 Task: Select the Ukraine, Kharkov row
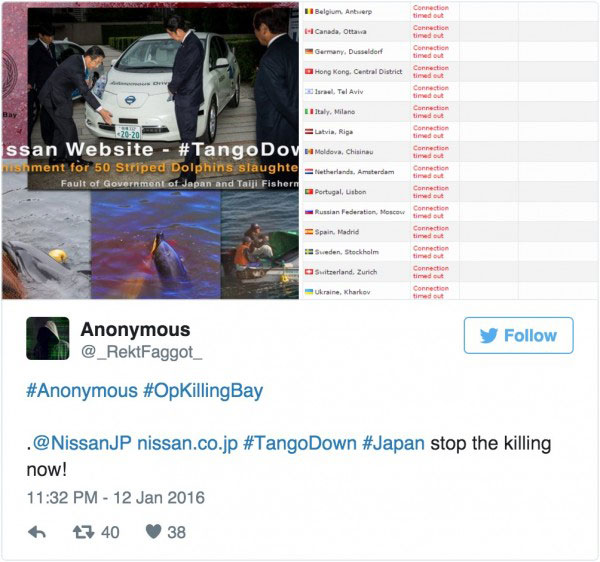(x=451, y=292)
